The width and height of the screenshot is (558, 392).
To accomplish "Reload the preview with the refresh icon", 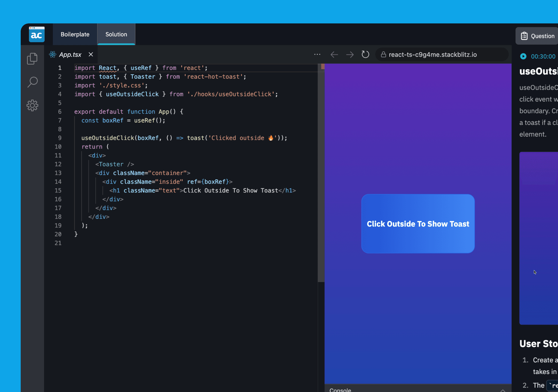I will pyautogui.click(x=365, y=54).
